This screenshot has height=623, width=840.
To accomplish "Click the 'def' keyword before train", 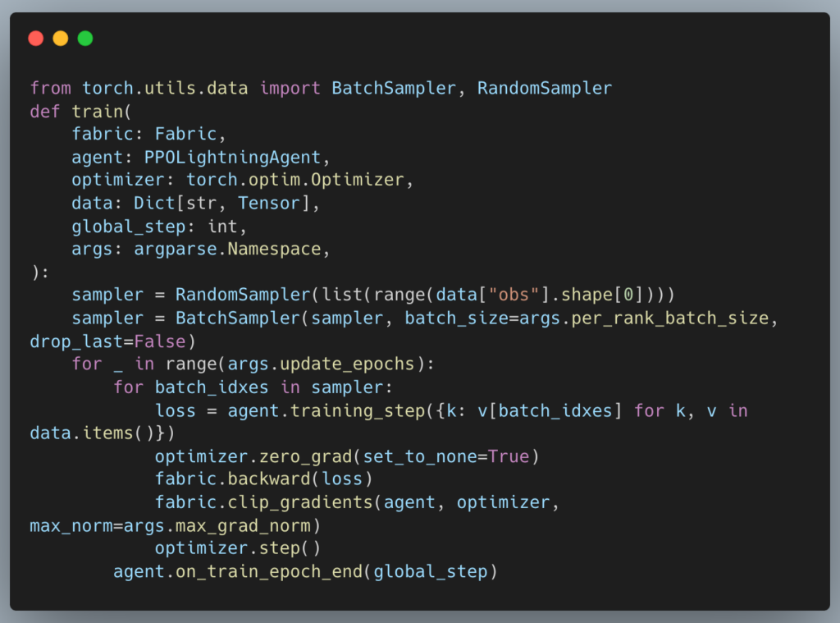I will pos(45,112).
